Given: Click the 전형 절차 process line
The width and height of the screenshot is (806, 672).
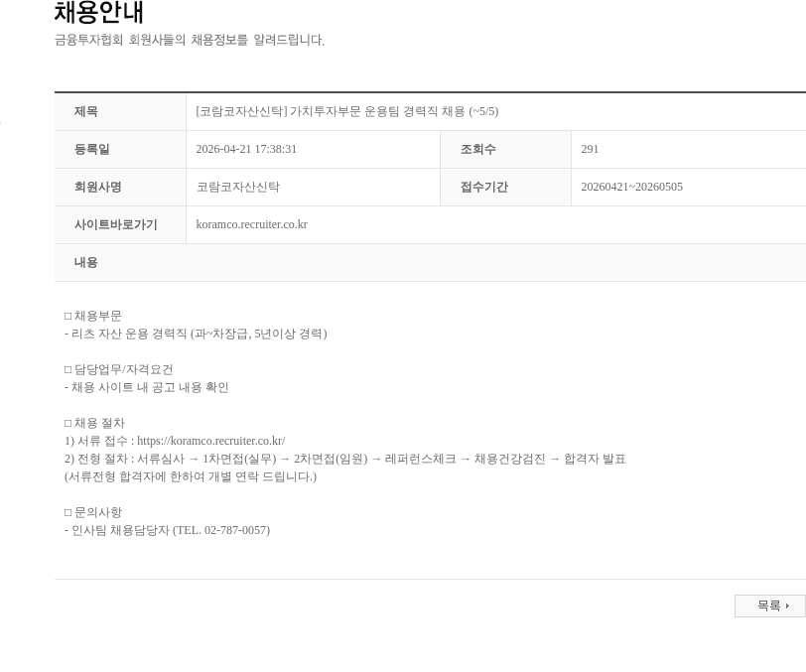Looking at the screenshot, I should click(344, 460).
